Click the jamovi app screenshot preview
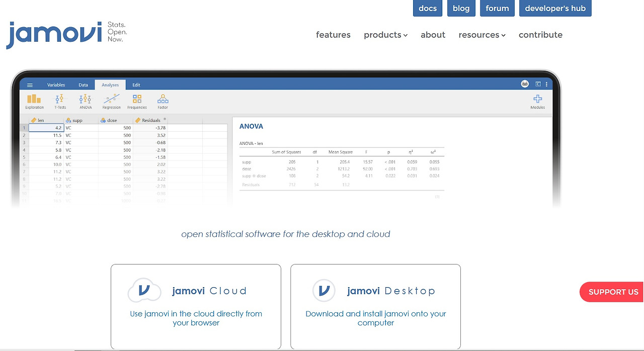The height and width of the screenshot is (351, 644). click(286, 139)
